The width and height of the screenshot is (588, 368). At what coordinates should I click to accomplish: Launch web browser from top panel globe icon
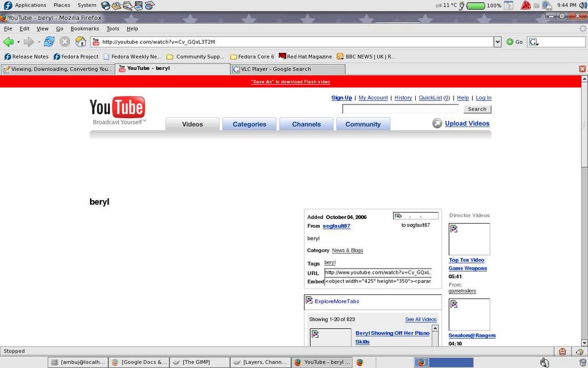106,5
